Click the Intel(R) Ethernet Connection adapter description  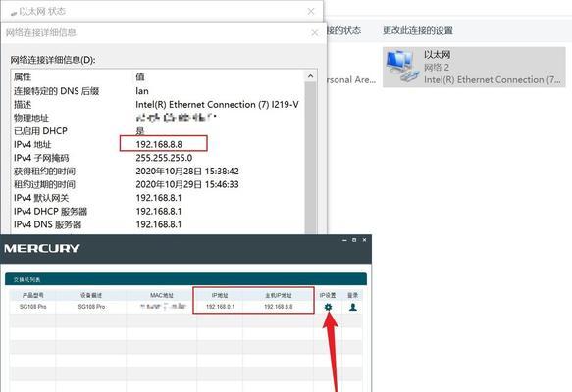click(x=493, y=79)
